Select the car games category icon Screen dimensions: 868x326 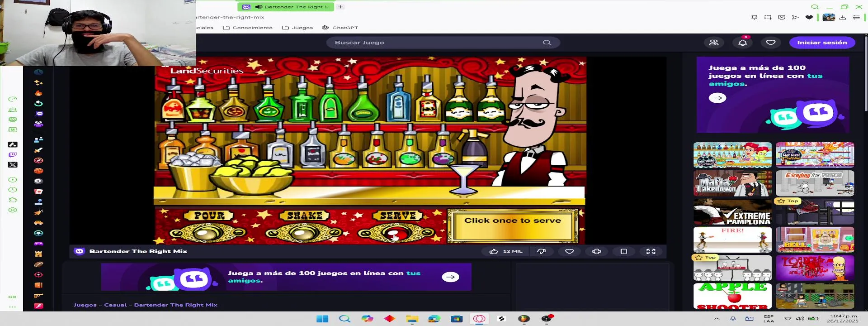tap(38, 223)
